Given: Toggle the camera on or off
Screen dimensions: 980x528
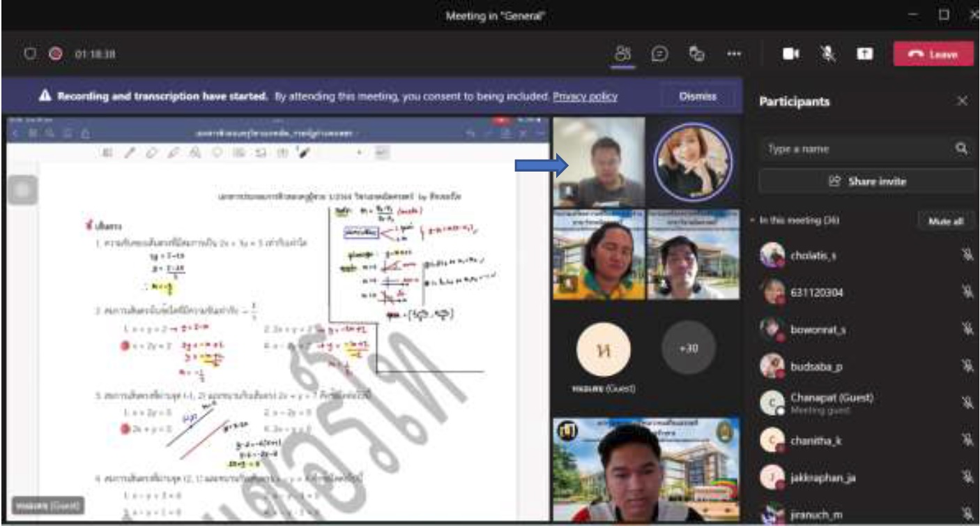Looking at the screenshot, I should click(x=790, y=54).
